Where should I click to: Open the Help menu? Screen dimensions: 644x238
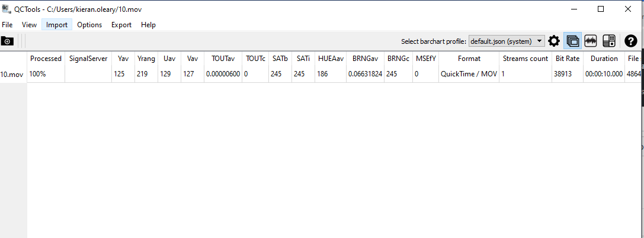pos(148,25)
